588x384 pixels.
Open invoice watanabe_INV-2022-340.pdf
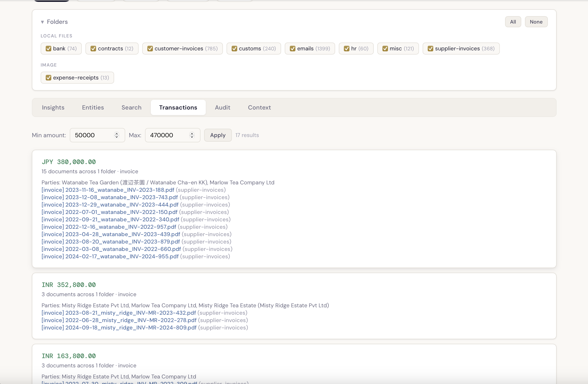click(x=110, y=219)
